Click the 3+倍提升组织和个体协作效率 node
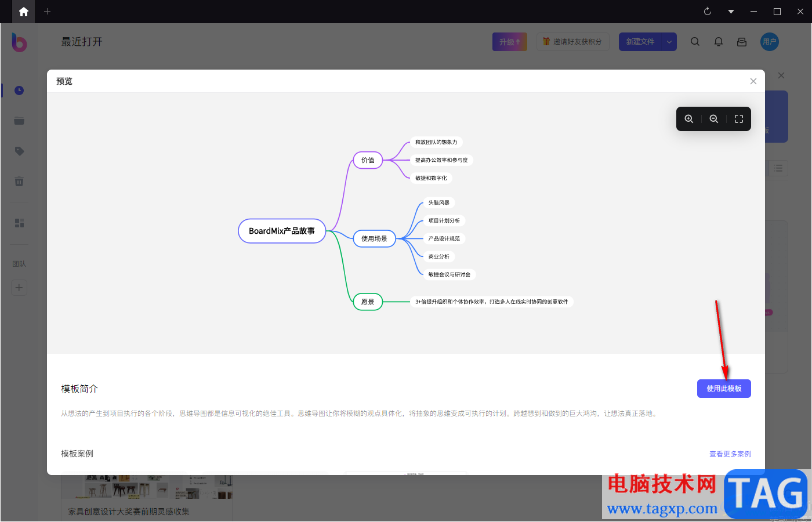The height and width of the screenshot is (522, 812). [x=492, y=302]
